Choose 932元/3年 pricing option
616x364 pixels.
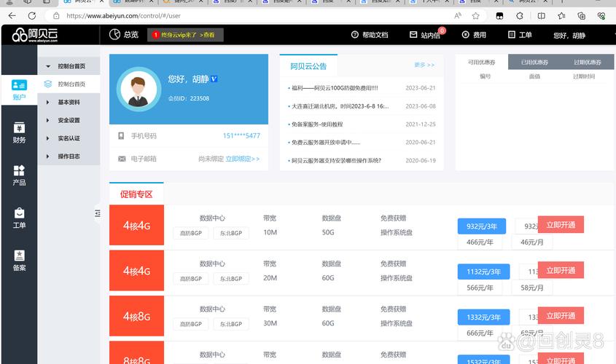click(x=482, y=226)
